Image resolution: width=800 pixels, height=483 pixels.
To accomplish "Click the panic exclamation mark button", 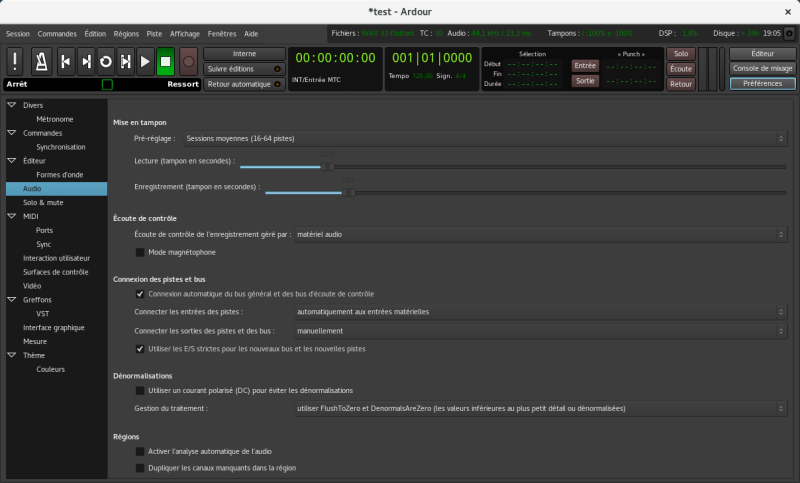I will [15, 62].
